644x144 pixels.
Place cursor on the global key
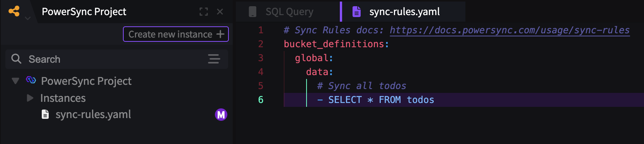click(312, 58)
